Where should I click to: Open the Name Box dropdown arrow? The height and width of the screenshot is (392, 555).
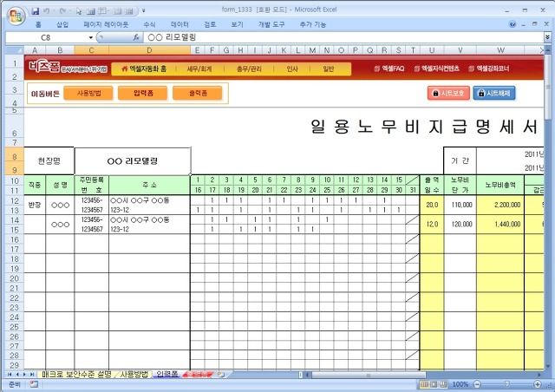(91, 37)
